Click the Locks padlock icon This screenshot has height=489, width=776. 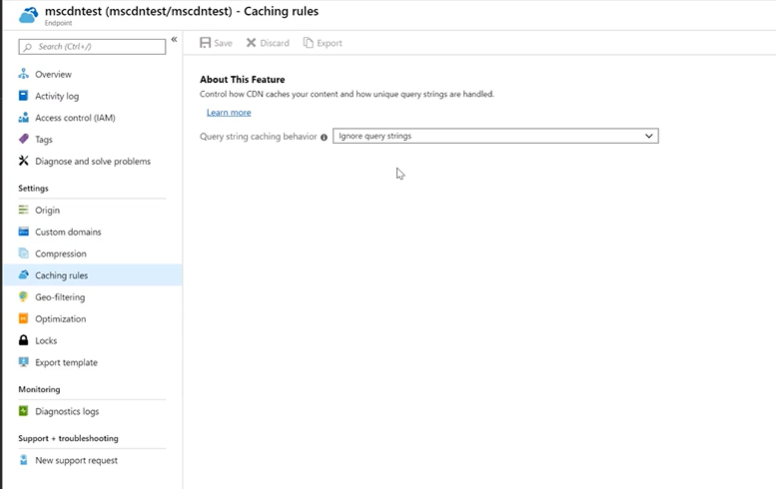coord(23,340)
